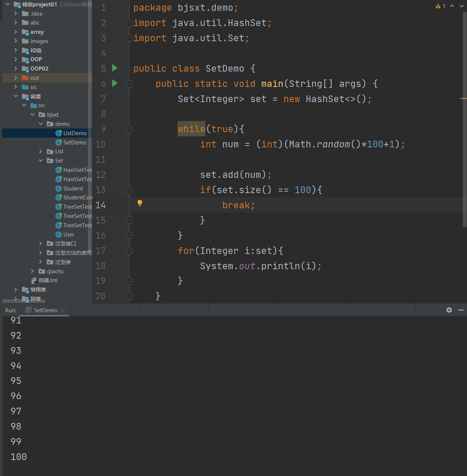Image resolution: width=467 pixels, height=476 pixels.
Task: Open the warning indicator in editor
Action: coord(440,6)
